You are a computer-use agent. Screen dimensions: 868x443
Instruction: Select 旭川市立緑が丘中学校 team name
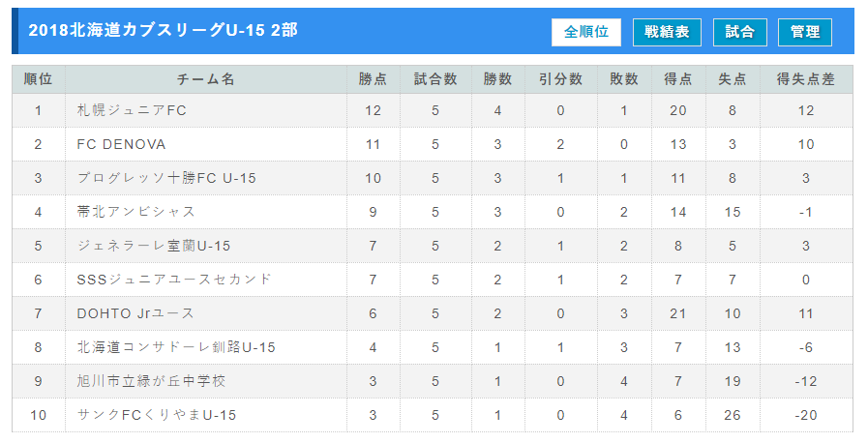point(151,381)
